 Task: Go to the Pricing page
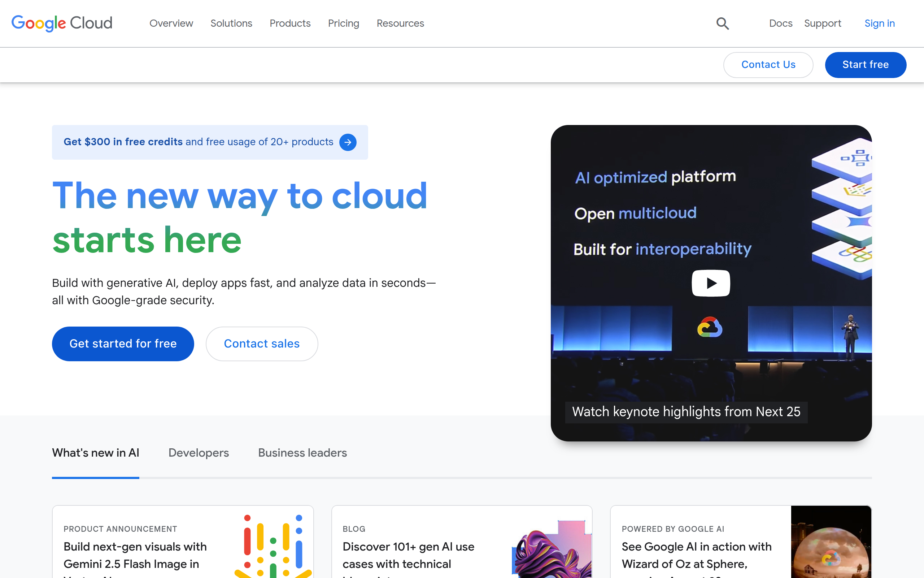tap(344, 23)
